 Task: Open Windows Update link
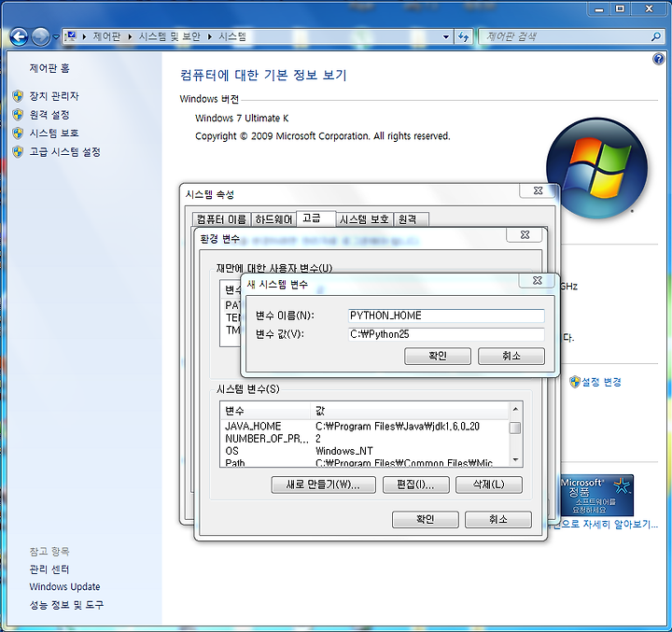tap(64, 586)
